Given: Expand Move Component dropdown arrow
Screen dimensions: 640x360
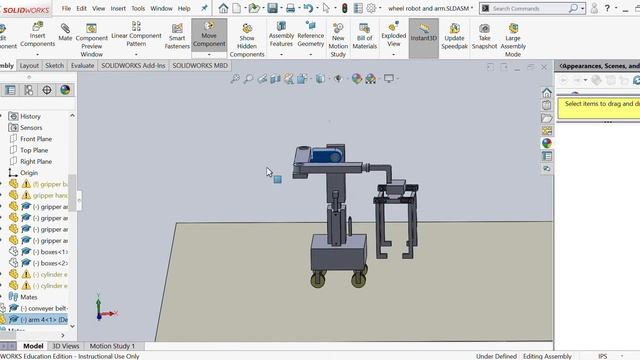Looking at the screenshot, I should pos(209,54).
